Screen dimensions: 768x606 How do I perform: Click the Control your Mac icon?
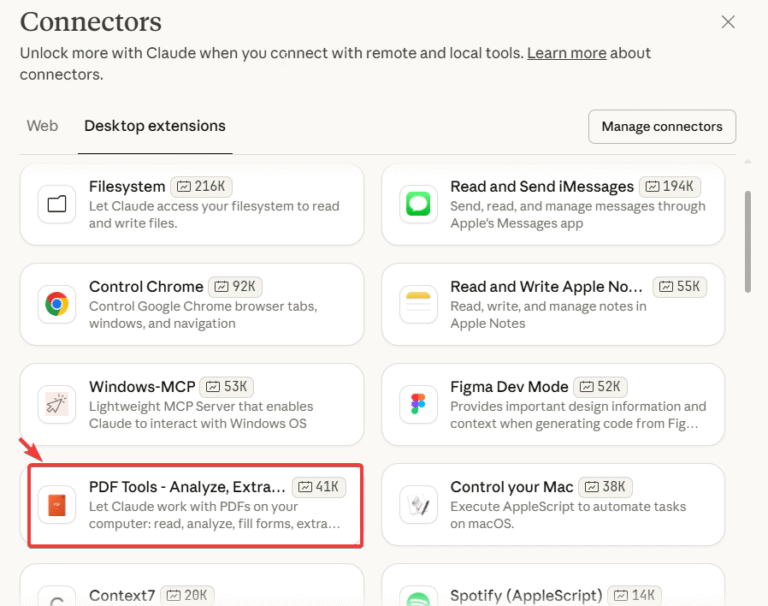[x=417, y=504]
